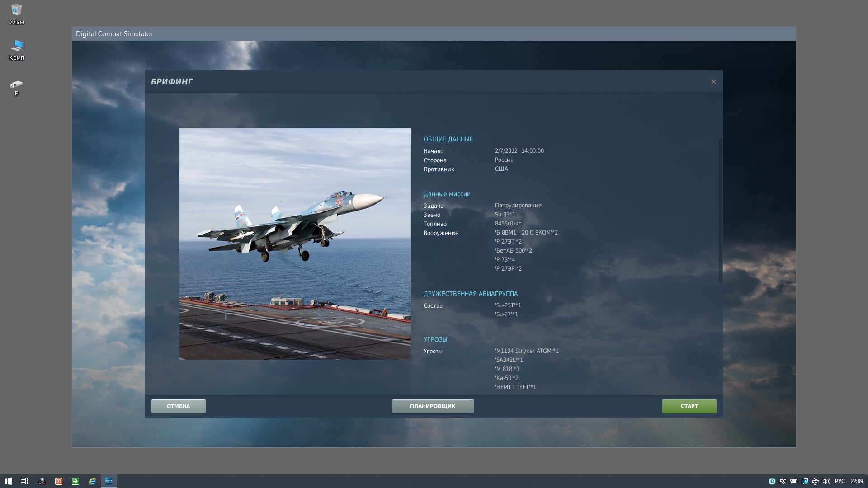Open the volume control in the tray
The image size is (868, 488).
pyautogui.click(x=826, y=481)
